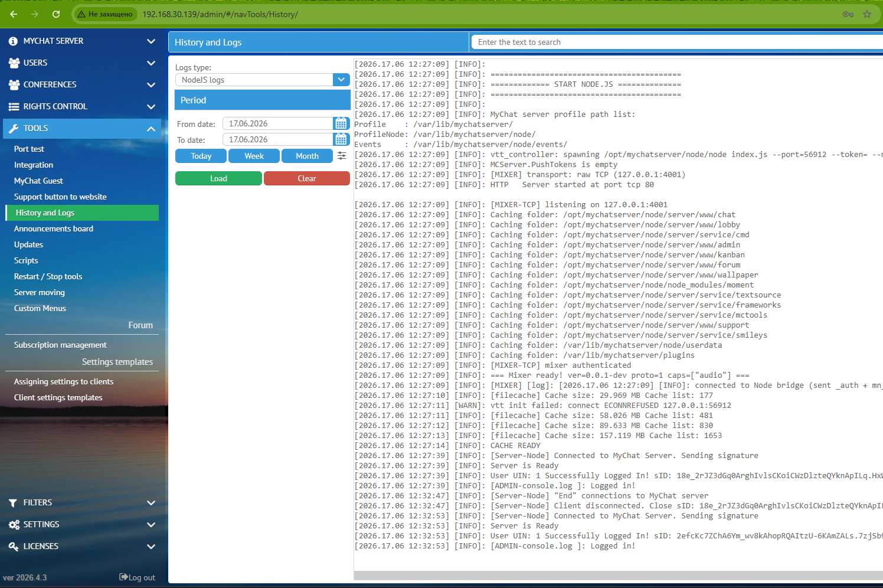The width and height of the screenshot is (883, 588).
Task: Click the password key icon in the address bar
Action: tap(848, 14)
